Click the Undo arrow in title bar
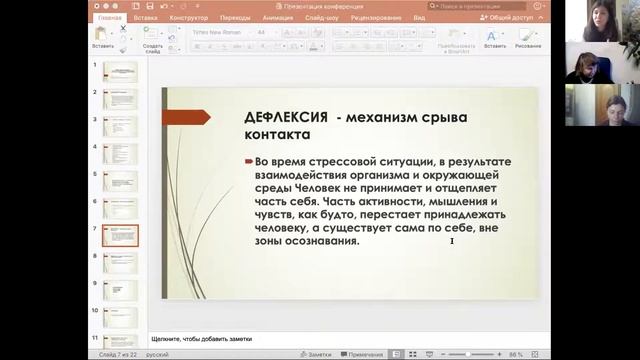 tap(164, 6)
